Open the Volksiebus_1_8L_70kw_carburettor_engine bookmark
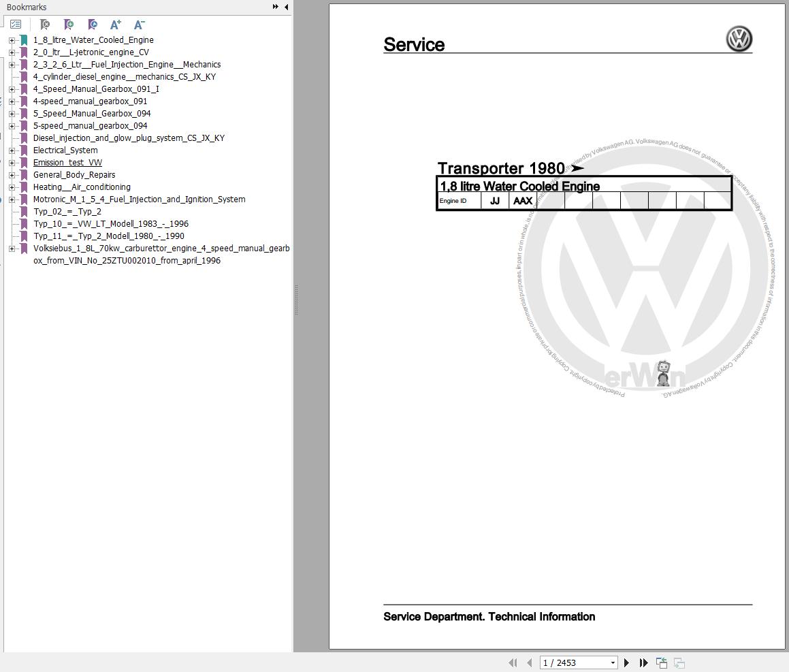Image resolution: width=789 pixels, height=672 pixels. point(161,254)
